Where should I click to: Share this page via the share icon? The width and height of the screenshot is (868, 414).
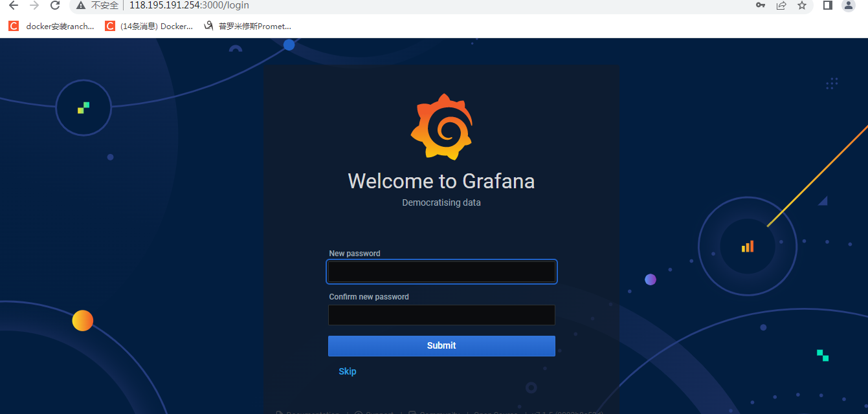(781, 5)
